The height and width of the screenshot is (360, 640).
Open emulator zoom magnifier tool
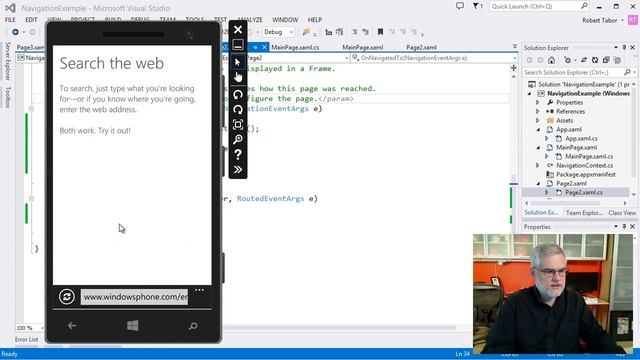tap(238, 139)
